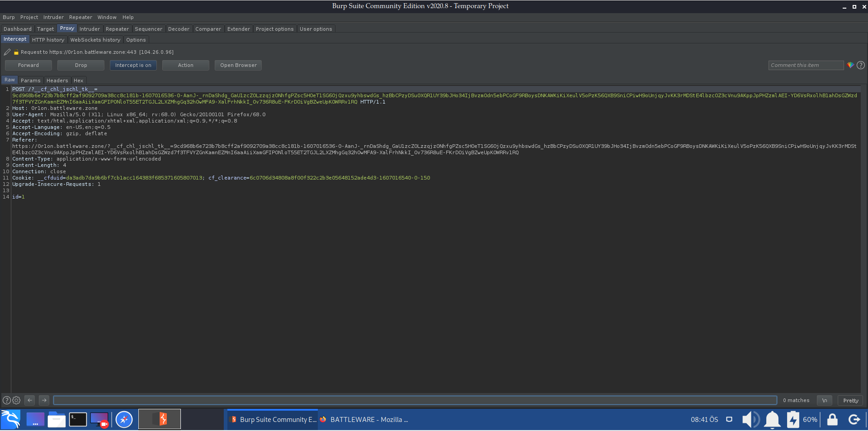The image size is (868, 431).
Task: Open the notifications bell icon
Action: point(772,419)
